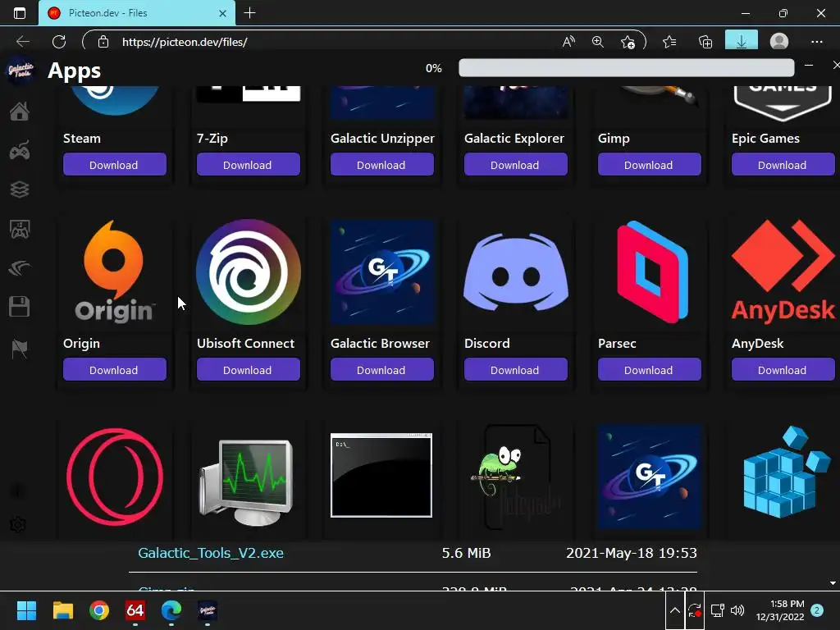The width and height of the screenshot is (840, 630).
Task: Open the flag icon in sidebar
Action: [x=20, y=349]
